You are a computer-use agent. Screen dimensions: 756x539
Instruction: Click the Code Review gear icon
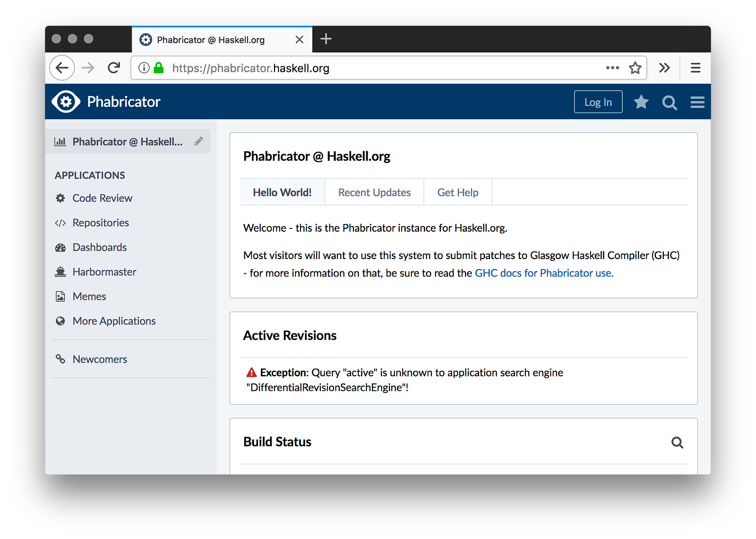point(60,198)
